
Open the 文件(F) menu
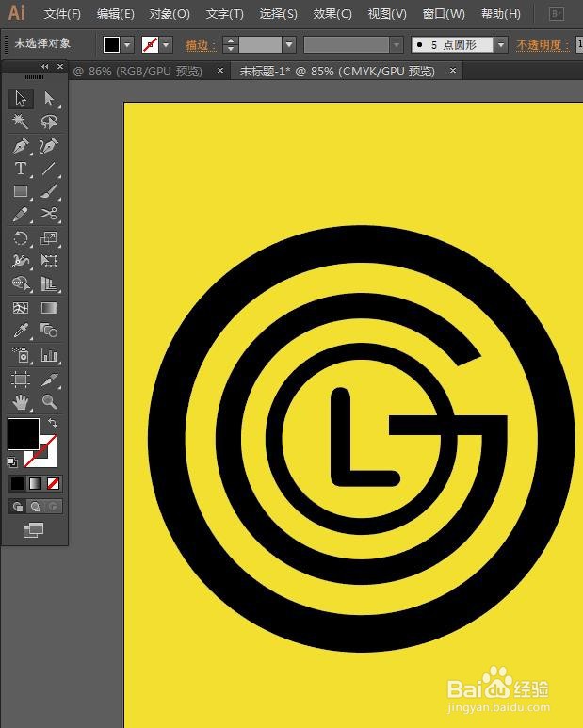pos(62,14)
